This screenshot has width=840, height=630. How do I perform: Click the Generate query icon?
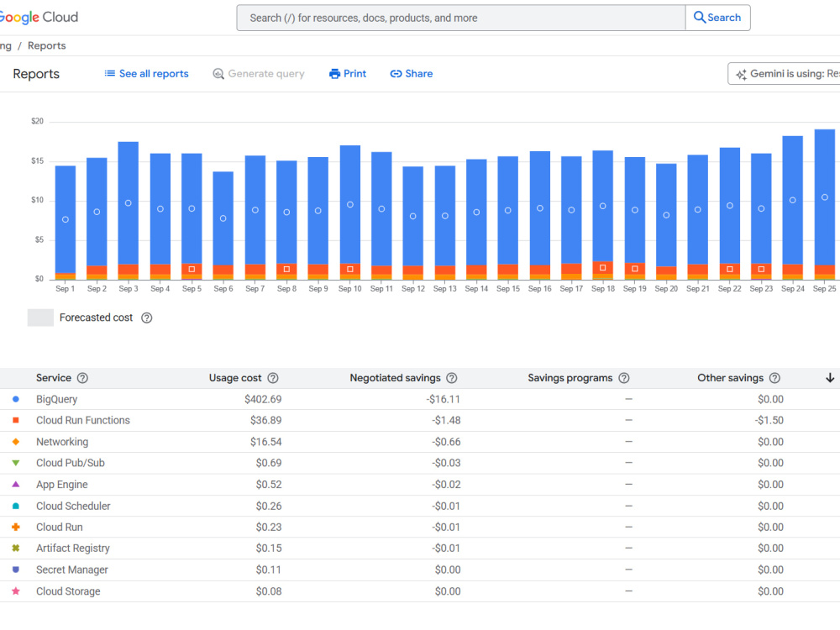(x=218, y=74)
